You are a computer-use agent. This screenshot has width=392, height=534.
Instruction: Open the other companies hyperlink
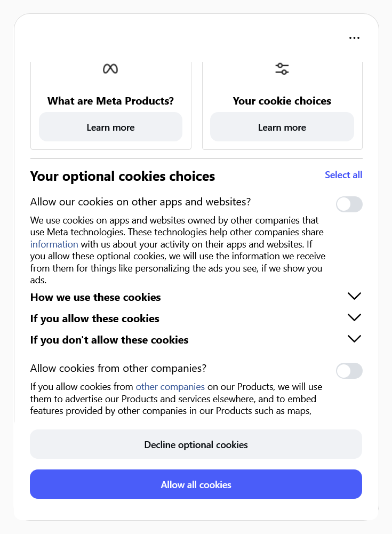point(170,387)
